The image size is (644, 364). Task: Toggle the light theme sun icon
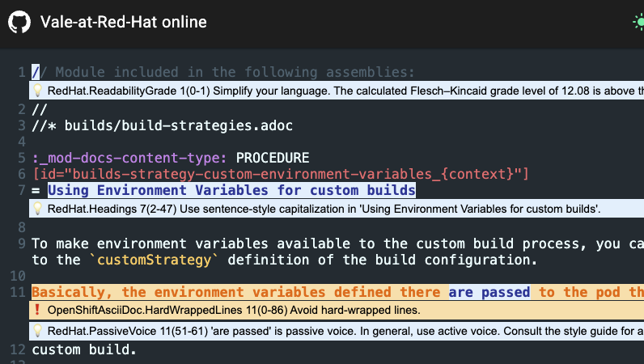pos(638,22)
